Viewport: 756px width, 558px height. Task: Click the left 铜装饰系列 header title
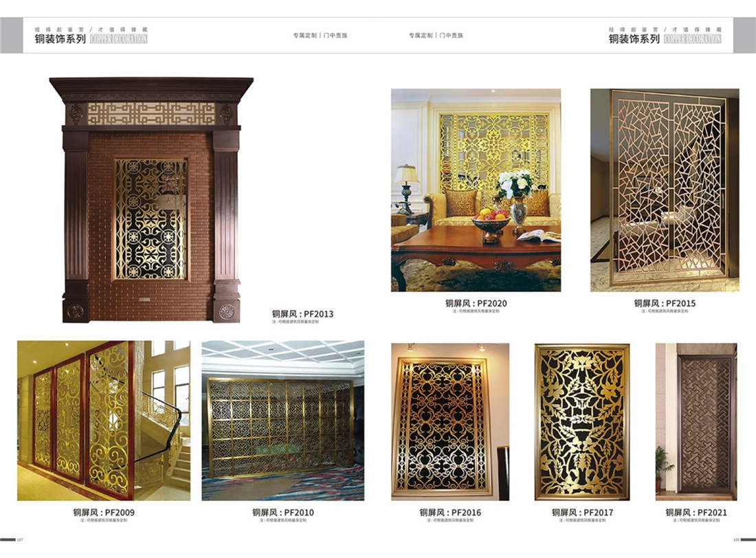pyautogui.click(x=60, y=39)
